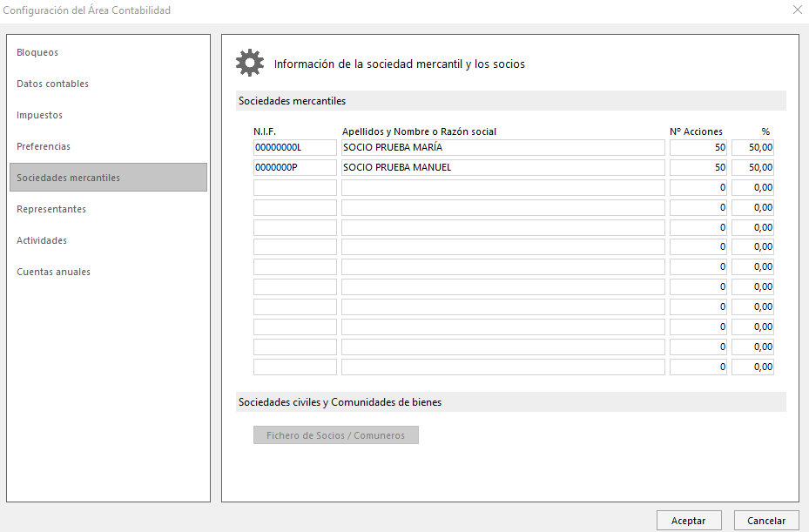Click Nº Acciones field for SOCIO PRUEBA MANUEL
Viewport: 809px width, 532px height.
(x=698, y=167)
